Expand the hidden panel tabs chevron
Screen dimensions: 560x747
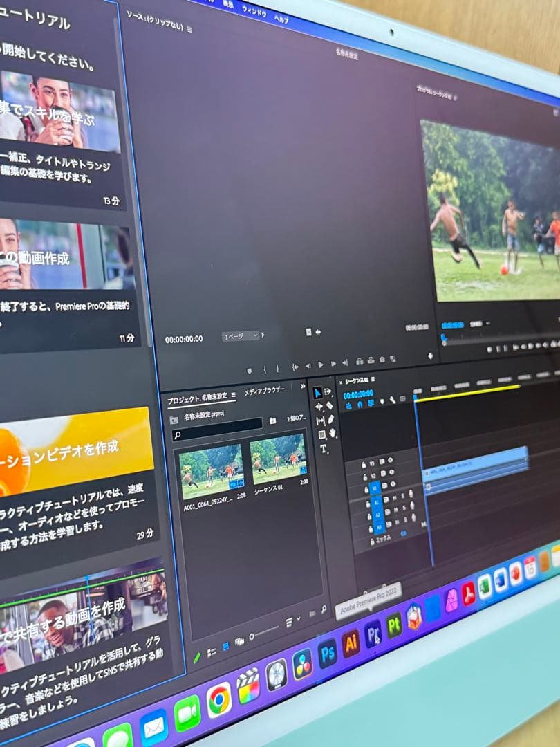click(302, 387)
